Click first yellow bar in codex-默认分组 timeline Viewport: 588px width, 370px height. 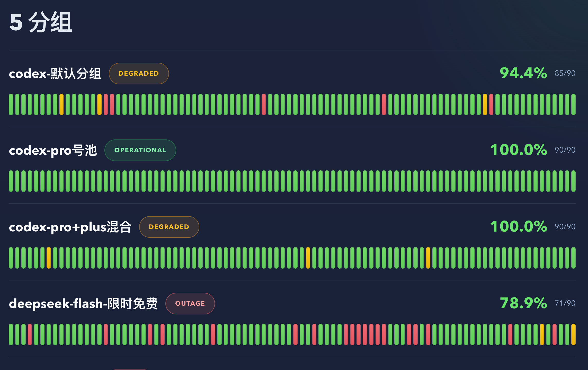pyautogui.click(x=61, y=104)
